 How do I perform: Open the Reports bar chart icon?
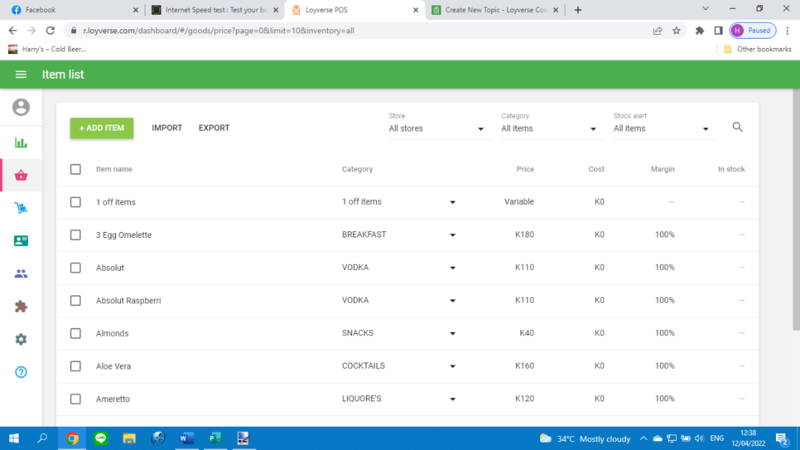coord(21,142)
